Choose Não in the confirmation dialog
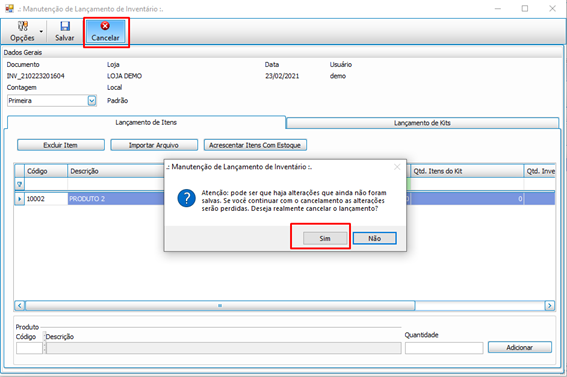This screenshot has height=377, width=567. tap(375, 238)
